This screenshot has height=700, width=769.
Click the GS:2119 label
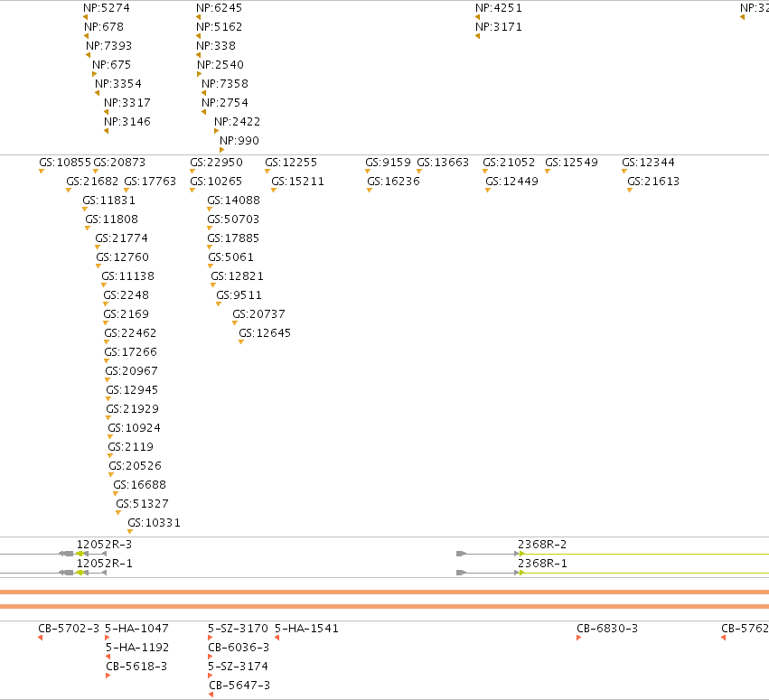[x=130, y=447]
